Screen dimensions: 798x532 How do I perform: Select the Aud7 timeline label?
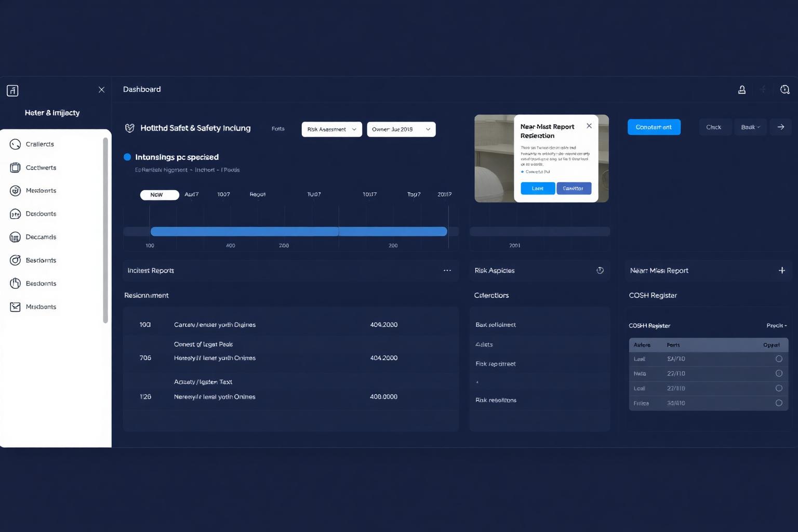(192, 194)
